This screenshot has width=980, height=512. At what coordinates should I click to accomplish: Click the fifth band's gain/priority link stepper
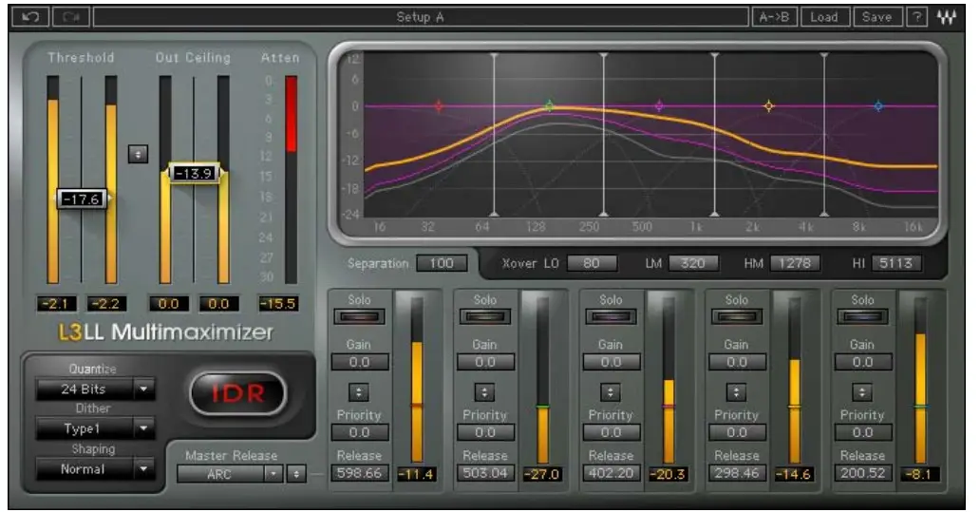tap(862, 392)
